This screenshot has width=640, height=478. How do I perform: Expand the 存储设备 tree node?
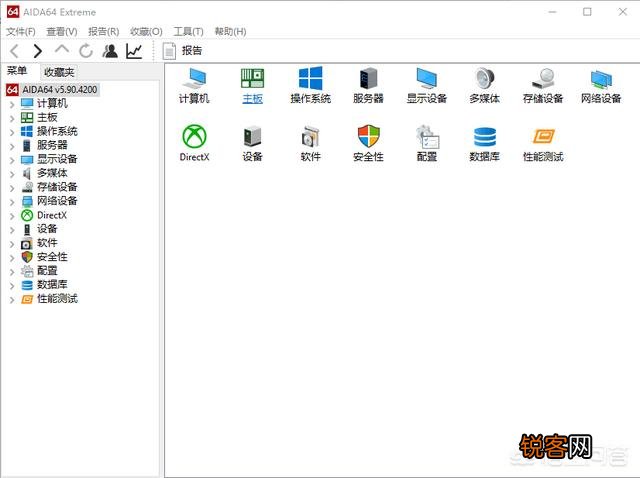(x=12, y=187)
